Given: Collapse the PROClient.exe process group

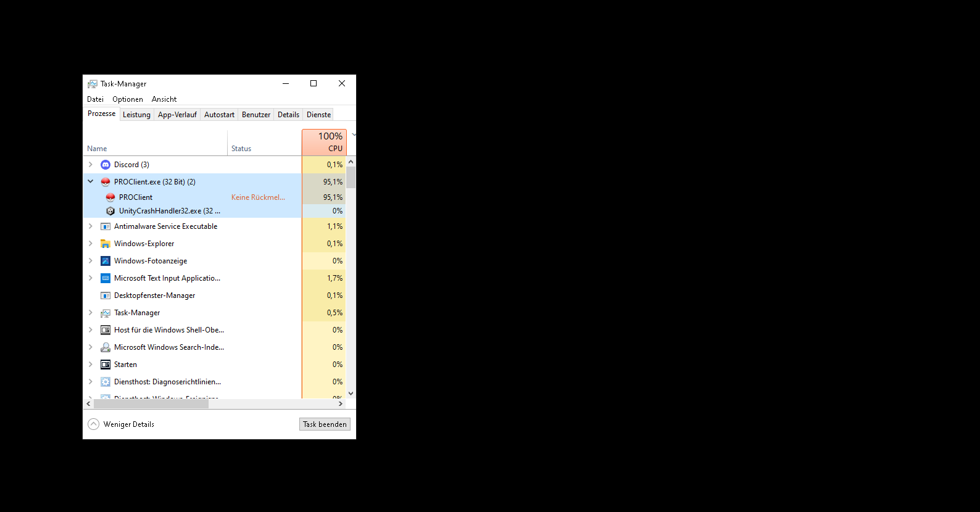Looking at the screenshot, I should tap(91, 181).
